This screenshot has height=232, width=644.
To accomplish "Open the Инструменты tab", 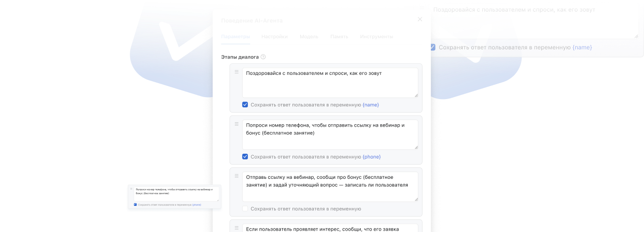I will [376, 37].
